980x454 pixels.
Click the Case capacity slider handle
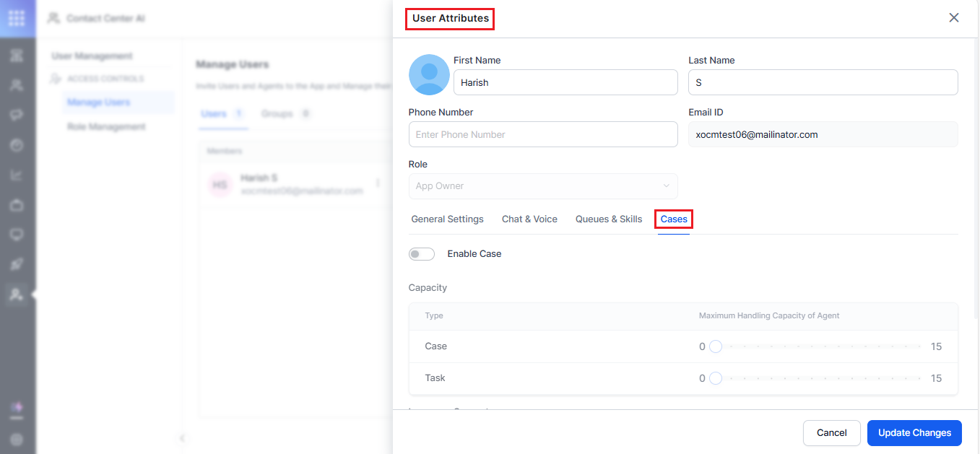click(x=716, y=346)
